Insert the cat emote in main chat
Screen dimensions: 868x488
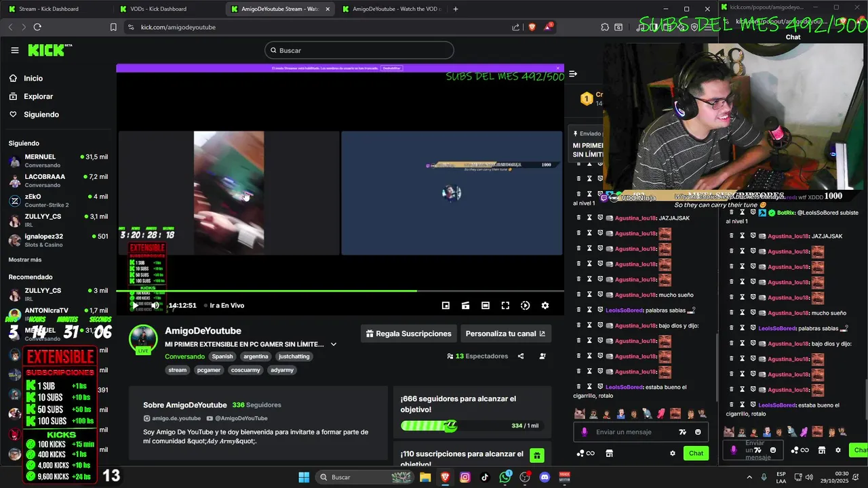(580, 413)
